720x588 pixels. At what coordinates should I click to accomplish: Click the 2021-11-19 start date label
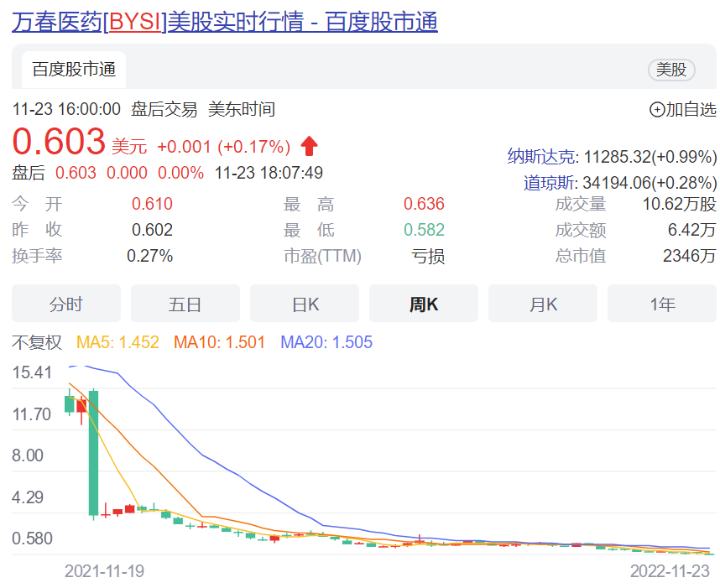coord(104,571)
